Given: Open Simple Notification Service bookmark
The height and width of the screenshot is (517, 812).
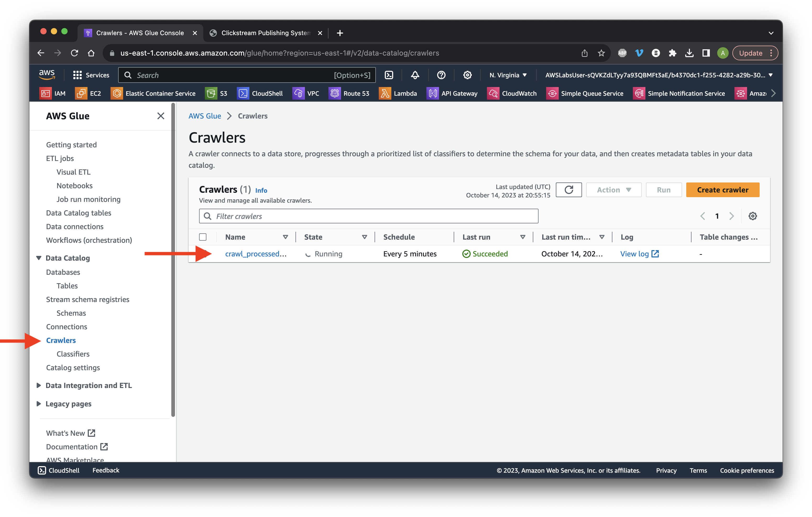Looking at the screenshot, I should point(679,94).
